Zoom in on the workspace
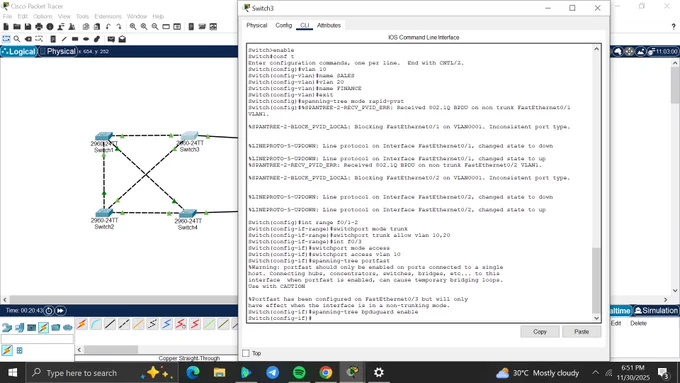 [133, 27]
